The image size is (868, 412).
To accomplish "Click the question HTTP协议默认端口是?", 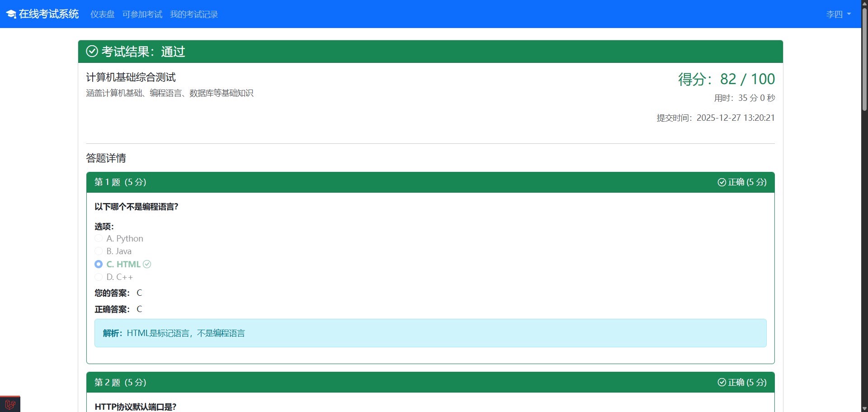I will (x=136, y=407).
